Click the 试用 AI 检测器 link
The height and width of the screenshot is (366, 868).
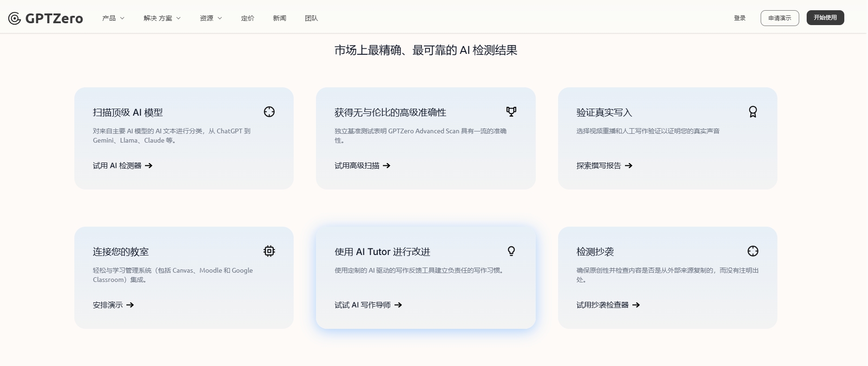click(x=123, y=166)
